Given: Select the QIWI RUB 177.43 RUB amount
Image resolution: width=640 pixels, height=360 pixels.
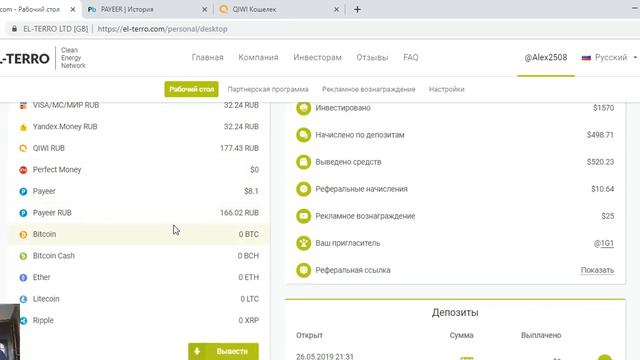Looking at the screenshot, I should [x=239, y=148].
